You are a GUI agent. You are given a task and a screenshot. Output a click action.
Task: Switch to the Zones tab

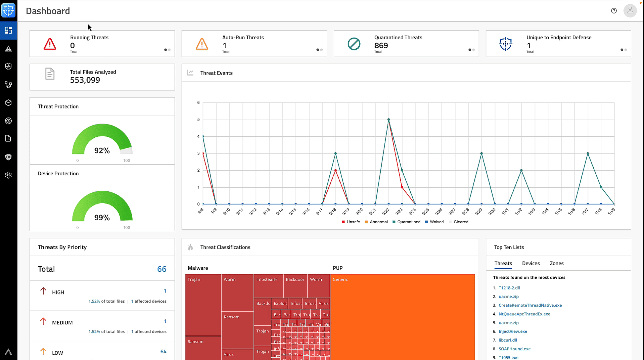pos(556,264)
